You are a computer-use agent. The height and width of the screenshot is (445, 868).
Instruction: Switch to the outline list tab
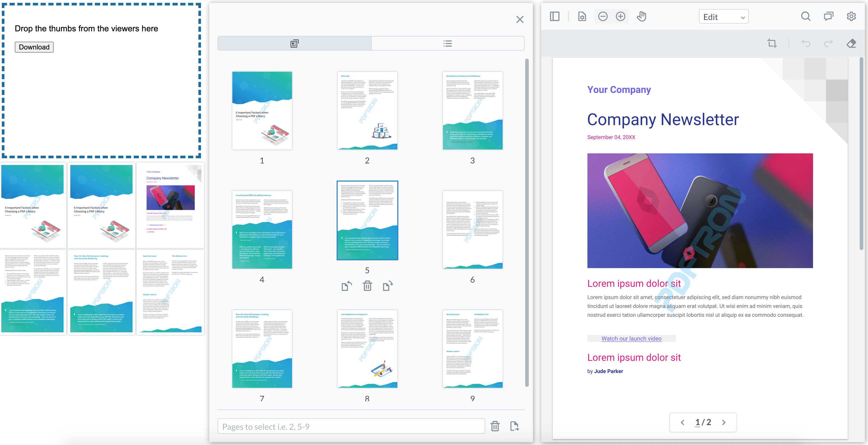tap(447, 44)
